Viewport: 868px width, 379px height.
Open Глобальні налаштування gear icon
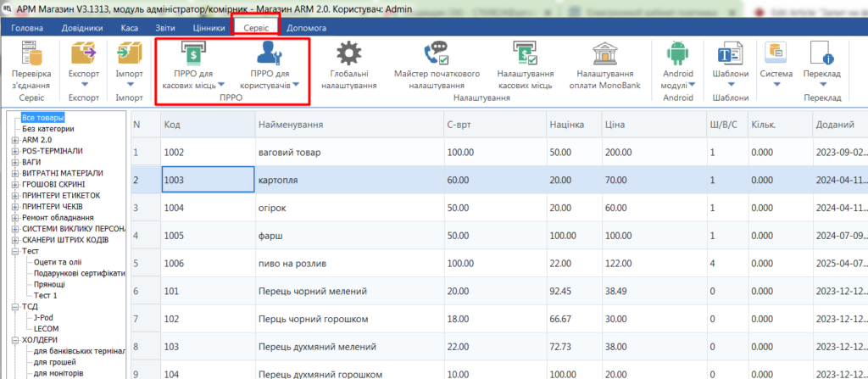pyautogui.click(x=348, y=54)
